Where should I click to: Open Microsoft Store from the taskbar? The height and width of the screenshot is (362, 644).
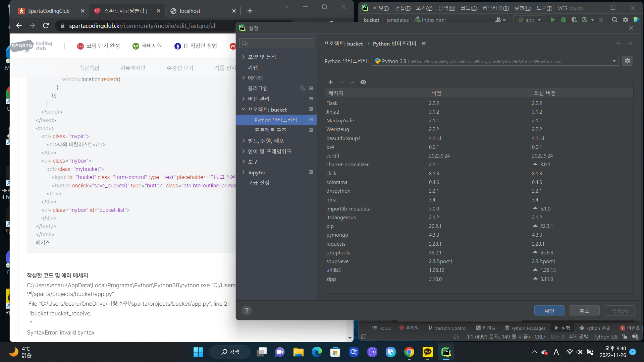(x=335, y=352)
